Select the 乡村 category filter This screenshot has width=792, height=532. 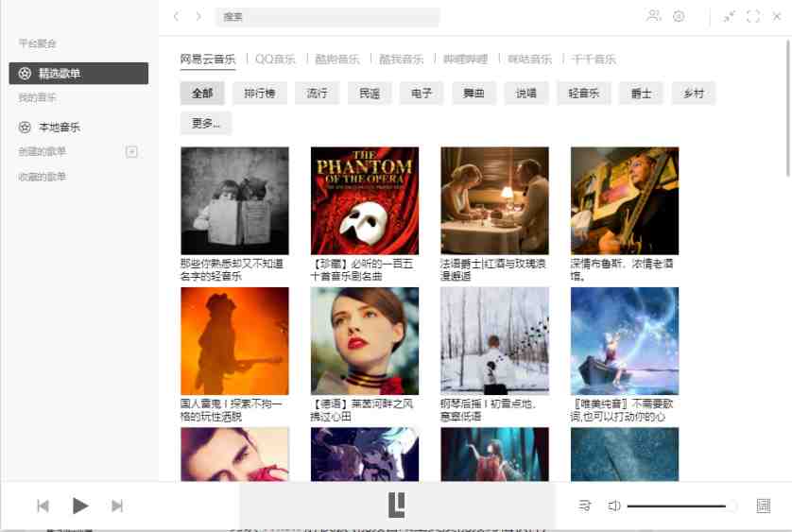(x=694, y=93)
